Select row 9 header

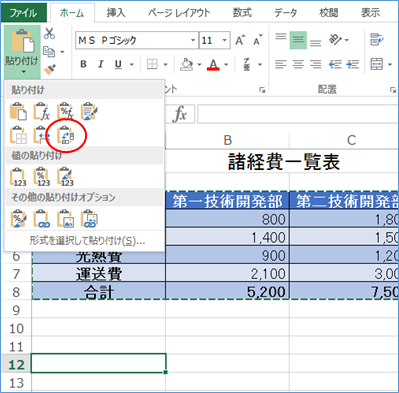16,310
